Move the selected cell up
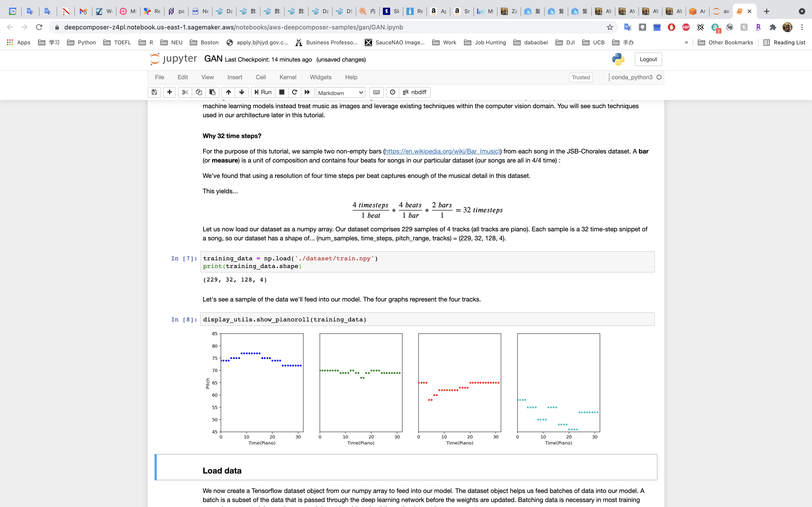 coord(228,92)
